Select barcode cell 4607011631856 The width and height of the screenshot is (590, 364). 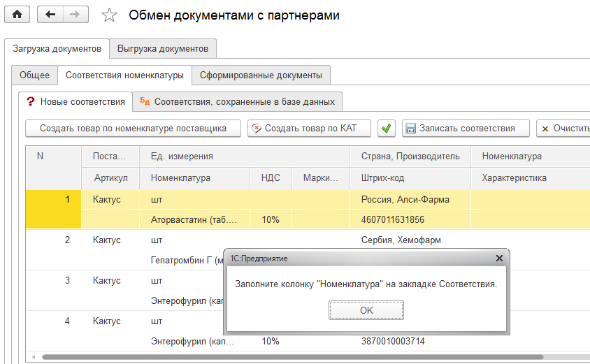410,219
